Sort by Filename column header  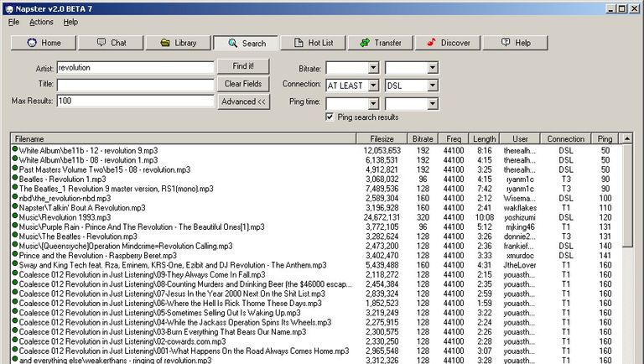pos(183,139)
